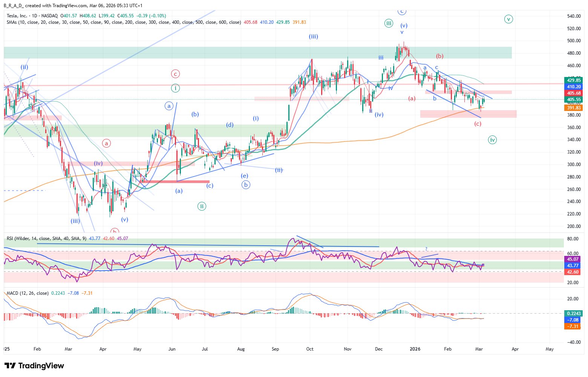Select the green circled v wave label
This screenshot has height=377, width=588.
508,19
